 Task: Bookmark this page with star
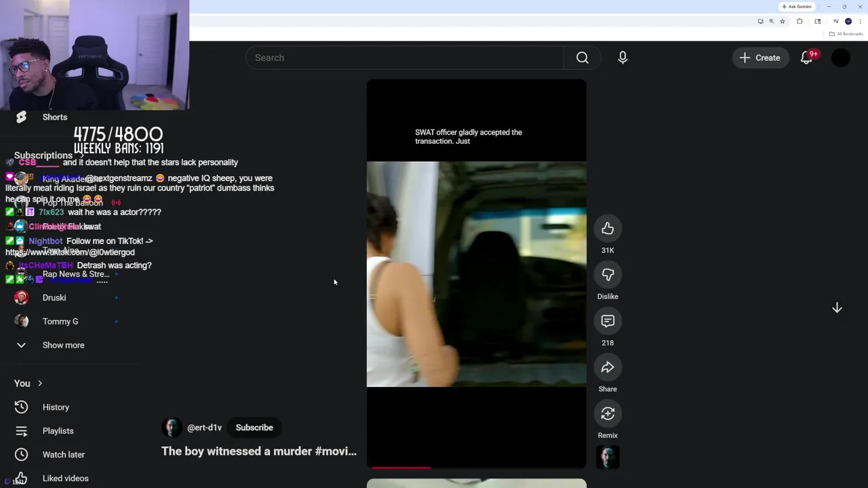[783, 21]
